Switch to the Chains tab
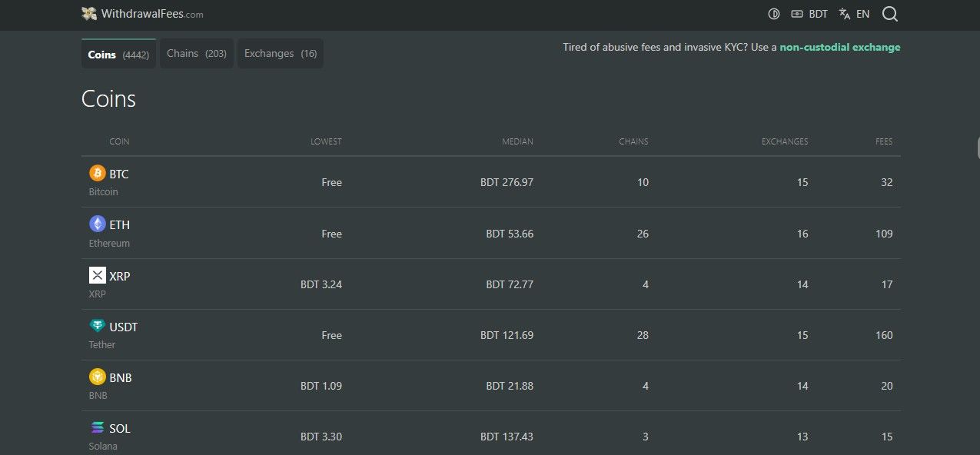Image resolution: width=980 pixels, height=455 pixels. [x=196, y=54]
